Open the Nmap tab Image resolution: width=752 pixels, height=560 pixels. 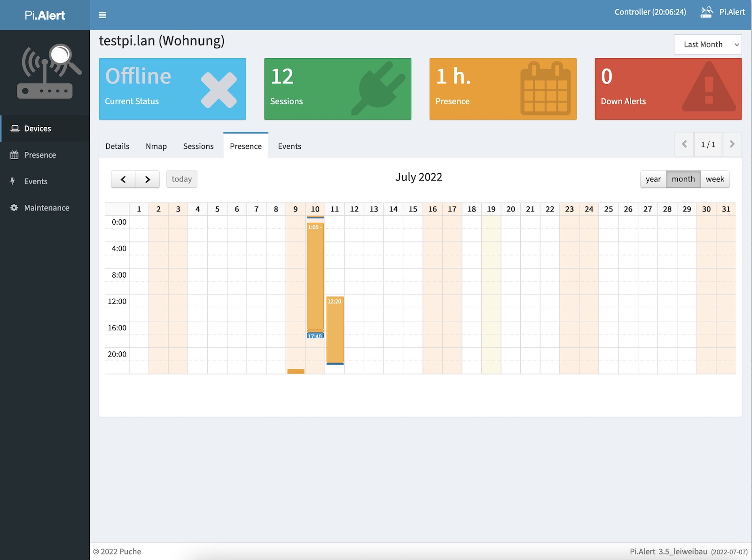[156, 146]
